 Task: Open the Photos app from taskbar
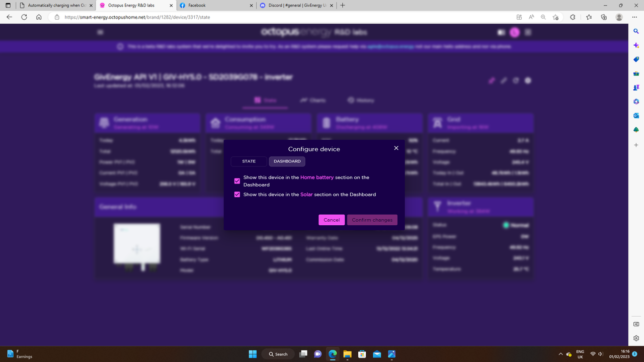point(391,354)
